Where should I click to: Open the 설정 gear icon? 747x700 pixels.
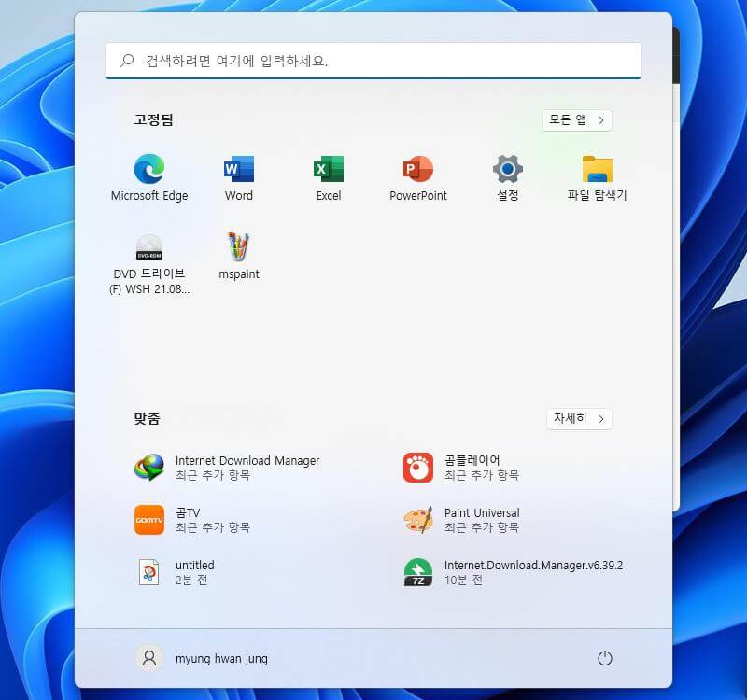[507, 169]
